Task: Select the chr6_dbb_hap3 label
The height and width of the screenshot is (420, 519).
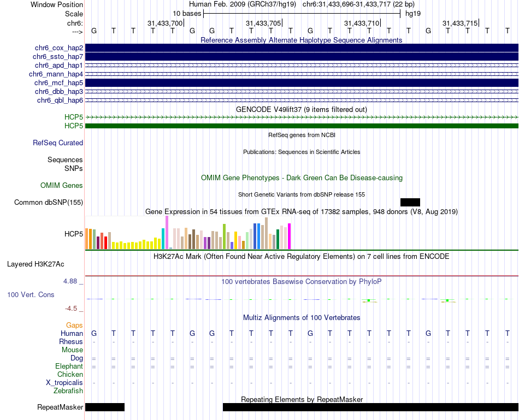Action: pos(59,92)
